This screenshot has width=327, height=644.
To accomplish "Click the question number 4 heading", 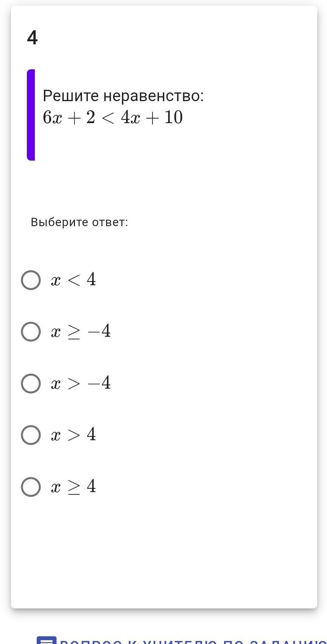I will coord(33,38).
